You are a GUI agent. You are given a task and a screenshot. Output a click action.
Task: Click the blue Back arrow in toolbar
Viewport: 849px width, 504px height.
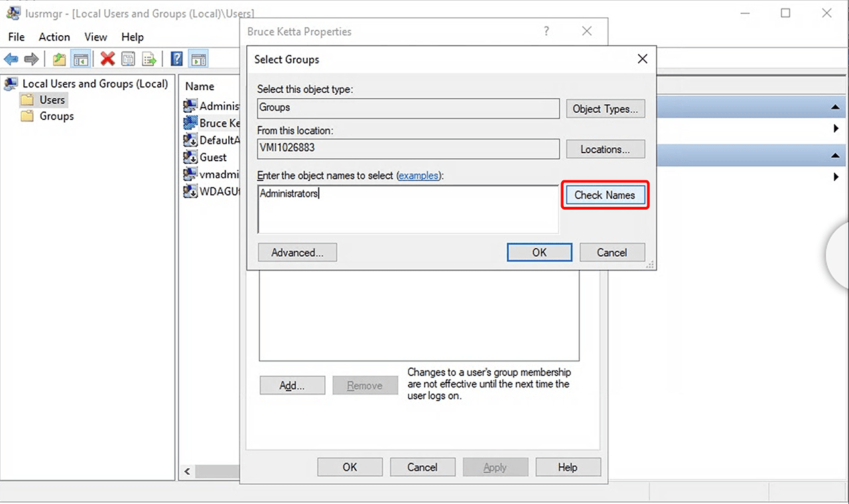11,59
